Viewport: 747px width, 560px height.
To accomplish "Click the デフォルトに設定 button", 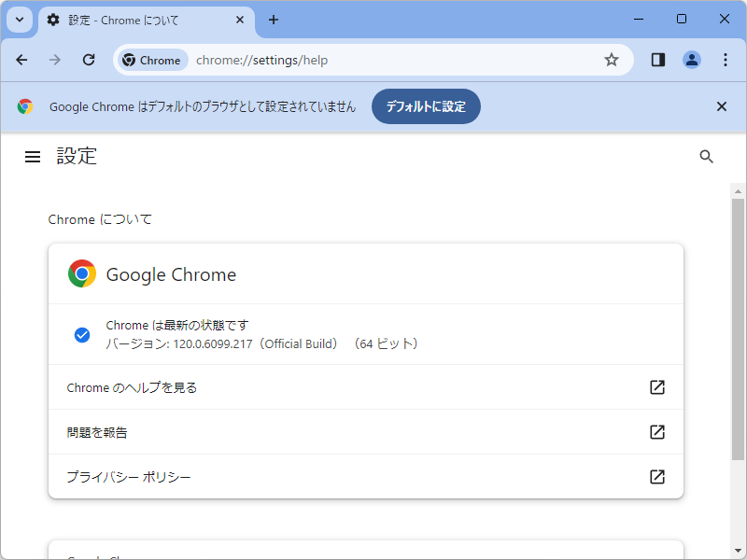I will [x=426, y=106].
